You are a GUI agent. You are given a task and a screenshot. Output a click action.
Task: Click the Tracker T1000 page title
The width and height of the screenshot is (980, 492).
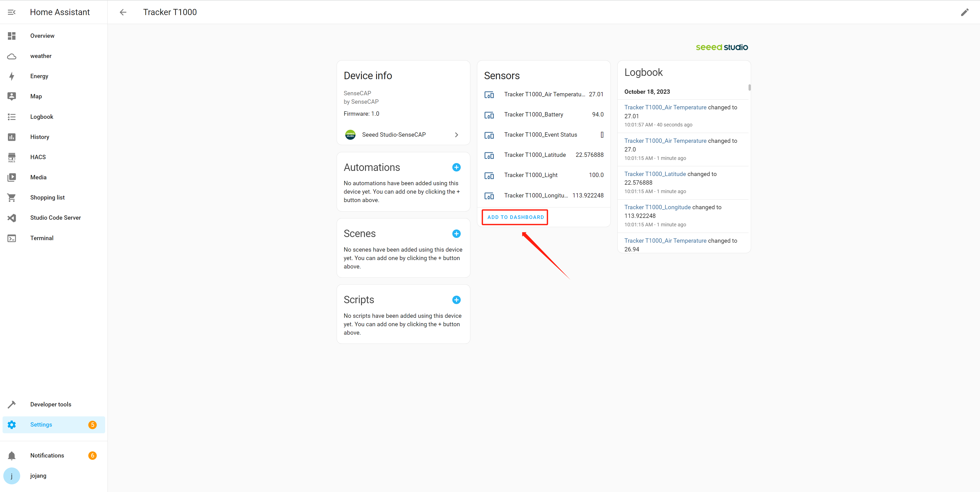point(170,12)
